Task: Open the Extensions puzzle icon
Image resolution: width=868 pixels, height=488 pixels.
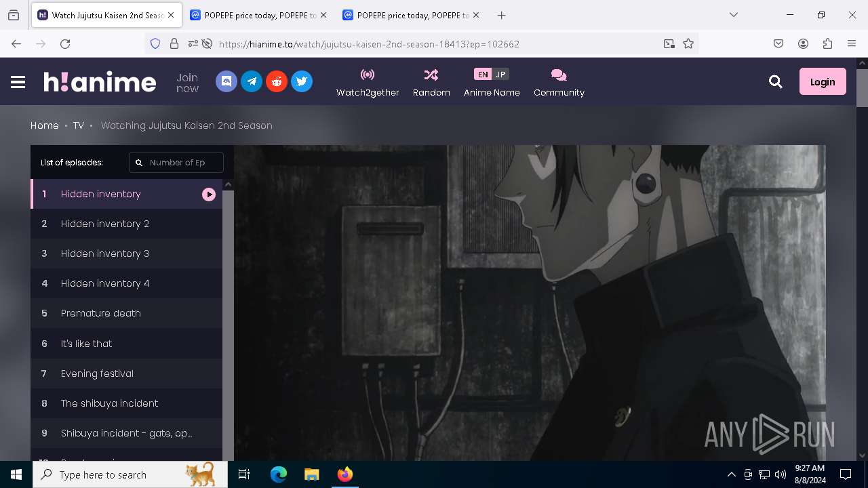Action: click(x=827, y=43)
